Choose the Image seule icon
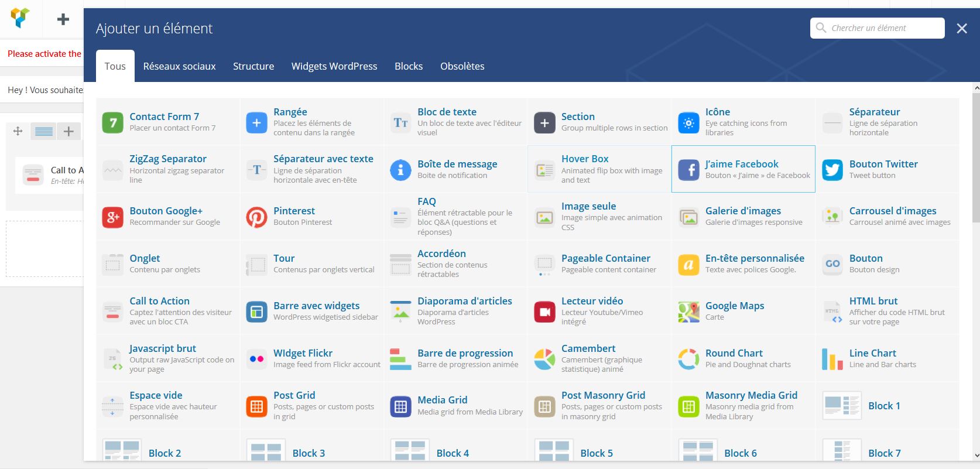The width and height of the screenshot is (980, 469). [x=544, y=217]
